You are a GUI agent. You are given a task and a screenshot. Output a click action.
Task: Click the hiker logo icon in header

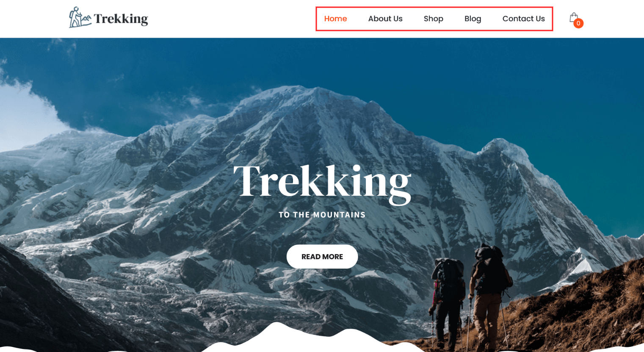point(80,17)
